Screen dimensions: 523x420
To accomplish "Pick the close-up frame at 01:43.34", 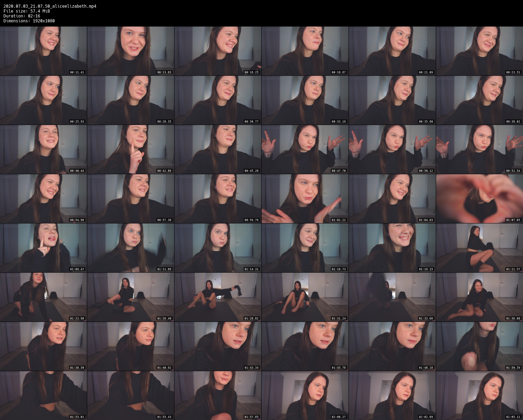I will 218,346.
